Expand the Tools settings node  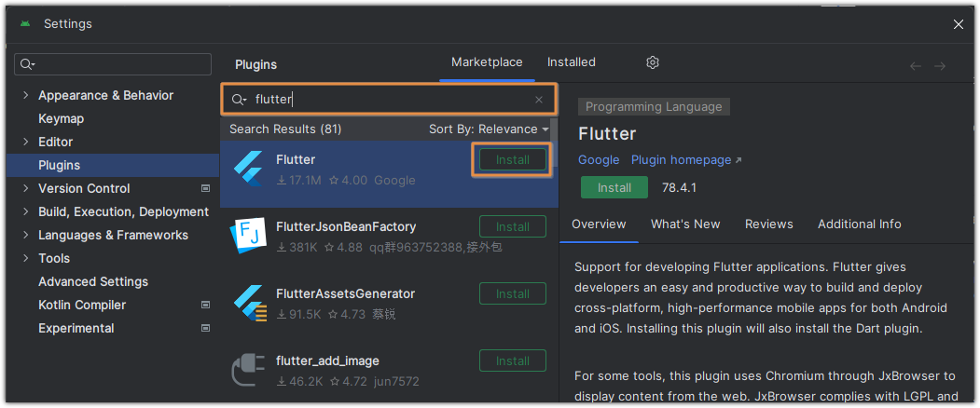25,258
